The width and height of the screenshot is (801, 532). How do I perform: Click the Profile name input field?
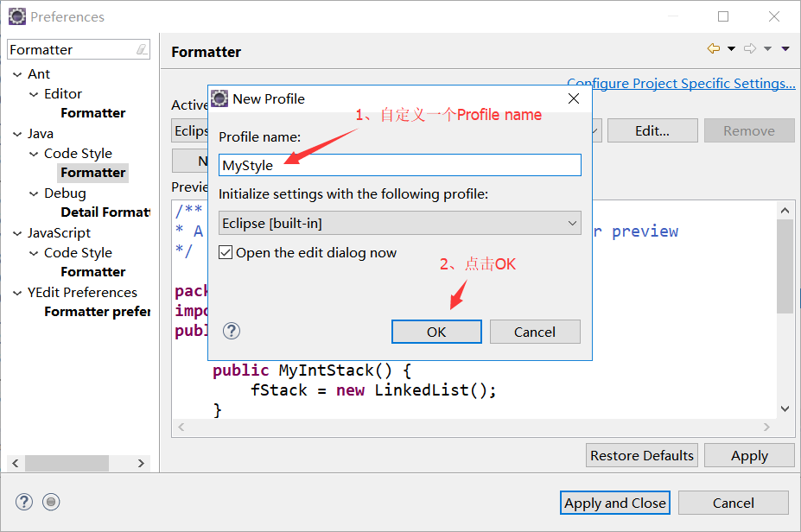click(x=399, y=165)
